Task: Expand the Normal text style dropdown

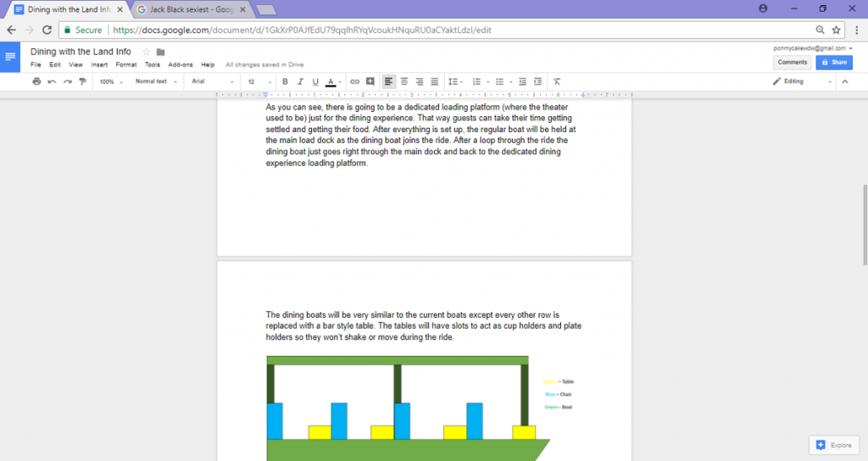Action: click(156, 81)
